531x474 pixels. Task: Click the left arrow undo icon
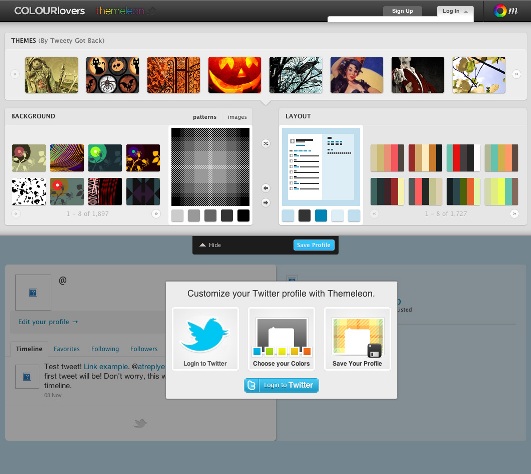[266, 188]
